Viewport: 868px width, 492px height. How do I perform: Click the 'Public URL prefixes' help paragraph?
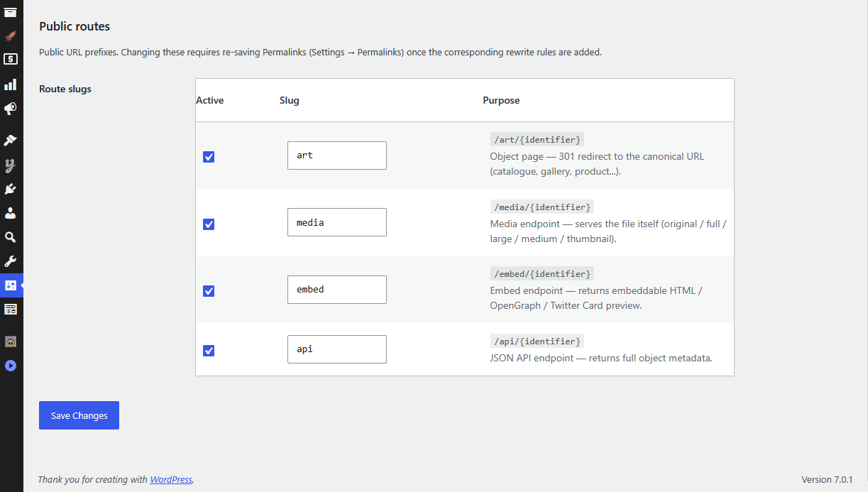tap(320, 53)
